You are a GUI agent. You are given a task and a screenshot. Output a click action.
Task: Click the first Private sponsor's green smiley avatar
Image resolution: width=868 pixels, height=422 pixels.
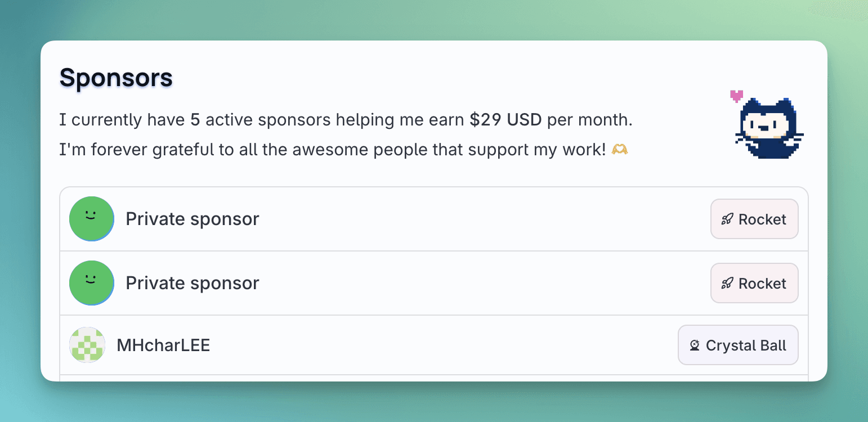coord(92,219)
